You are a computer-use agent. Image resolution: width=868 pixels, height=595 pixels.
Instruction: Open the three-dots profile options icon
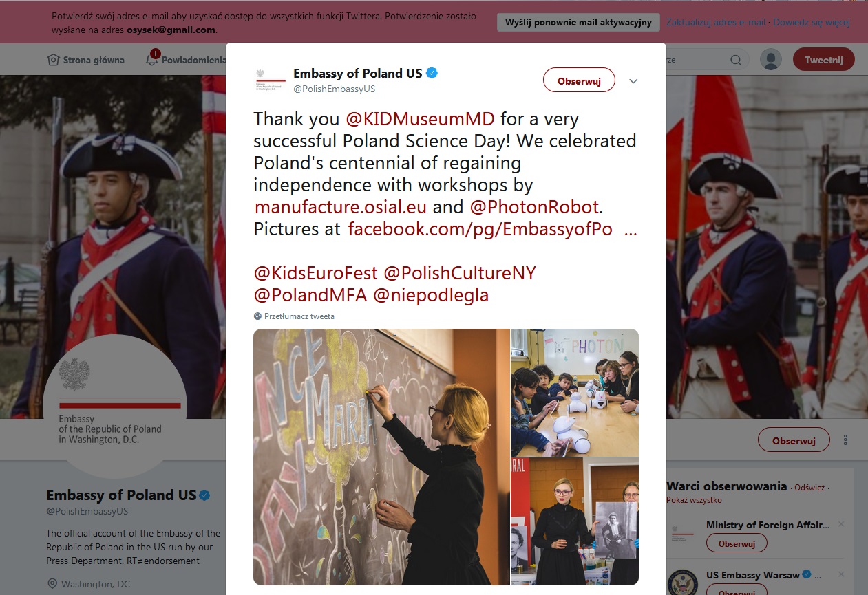pos(845,440)
